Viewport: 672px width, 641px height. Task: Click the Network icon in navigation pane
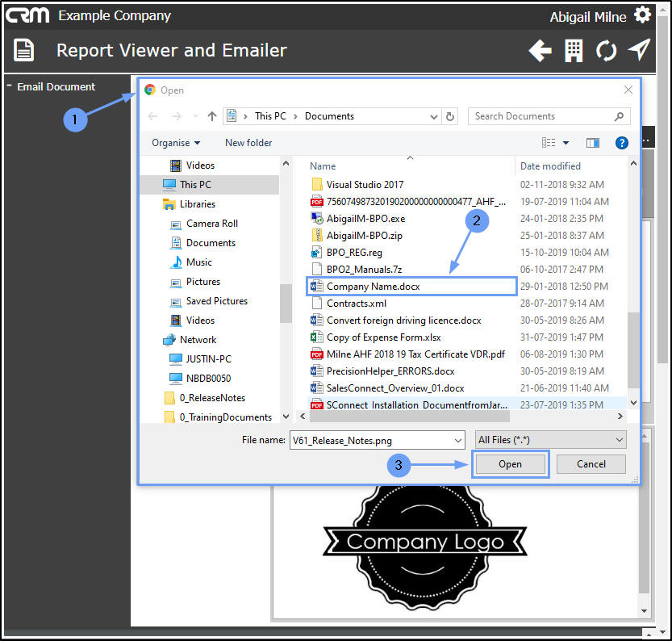point(169,340)
